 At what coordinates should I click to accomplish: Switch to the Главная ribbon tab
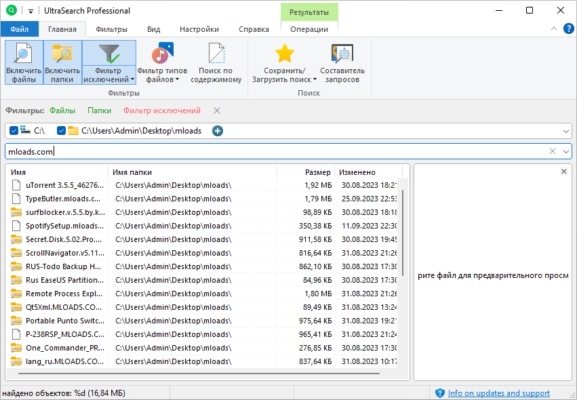click(x=62, y=29)
